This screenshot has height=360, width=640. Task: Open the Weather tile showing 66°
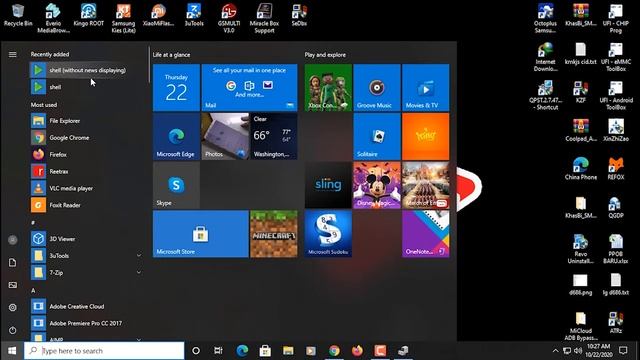[x=273, y=136]
